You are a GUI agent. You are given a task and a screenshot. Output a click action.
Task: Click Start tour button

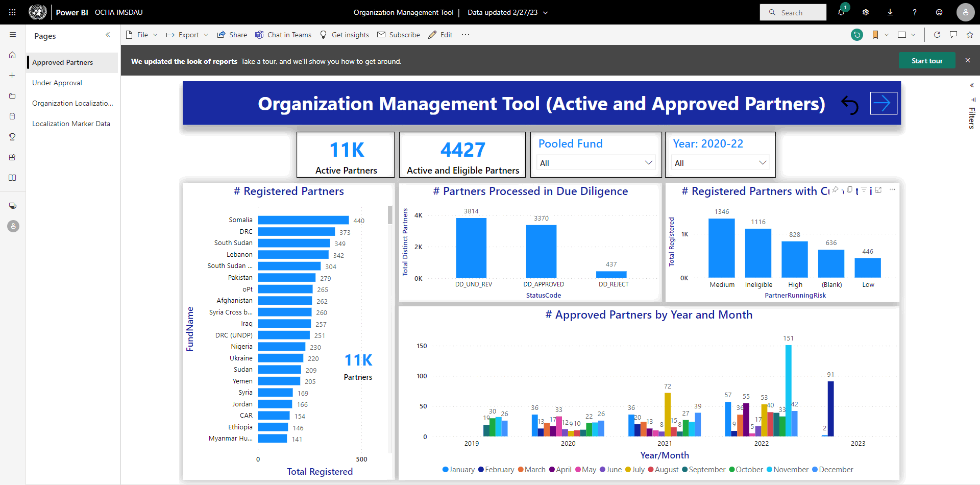click(x=927, y=61)
